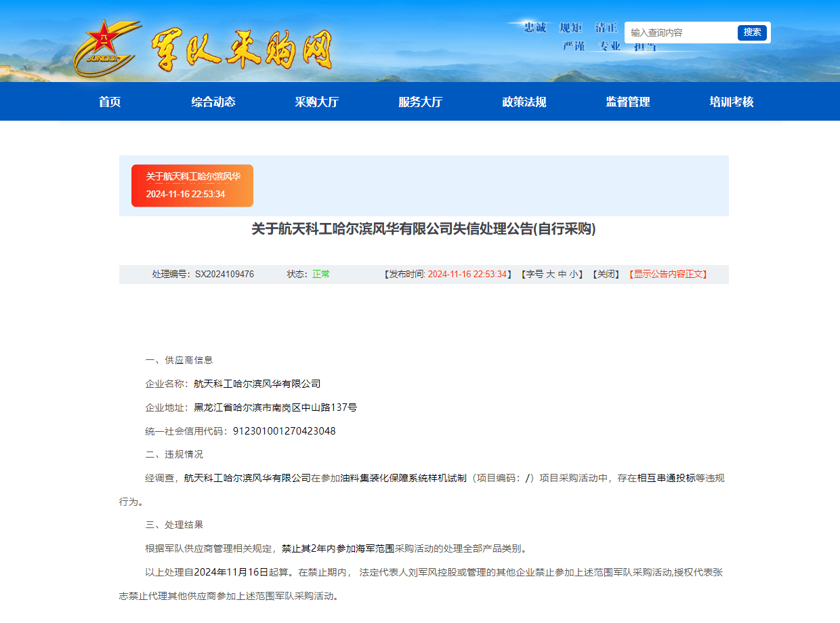Click the 关闭 close link
This screenshot has width=840, height=623.
606,275
